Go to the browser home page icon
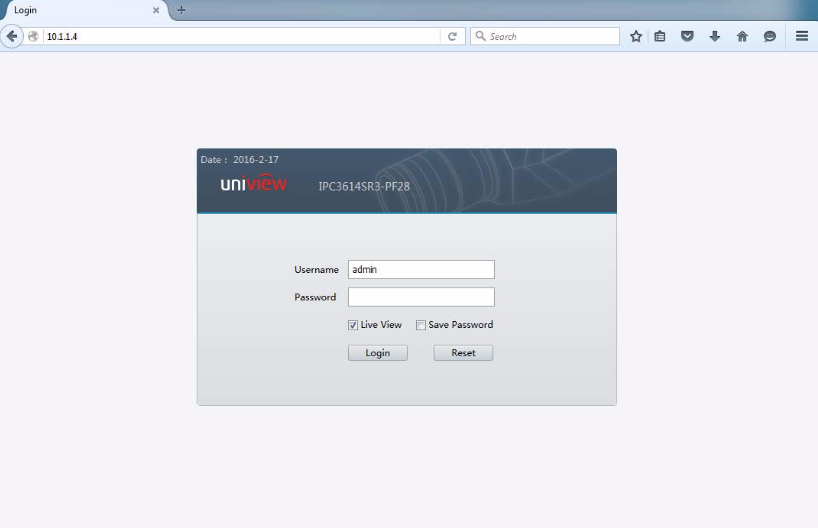The image size is (818, 528). [x=742, y=37]
